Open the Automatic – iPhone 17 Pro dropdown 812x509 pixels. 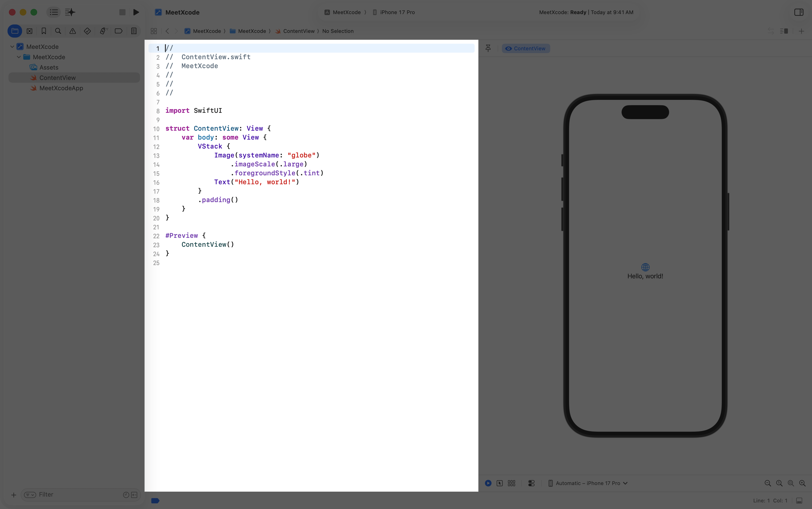click(x=588, y=483)
